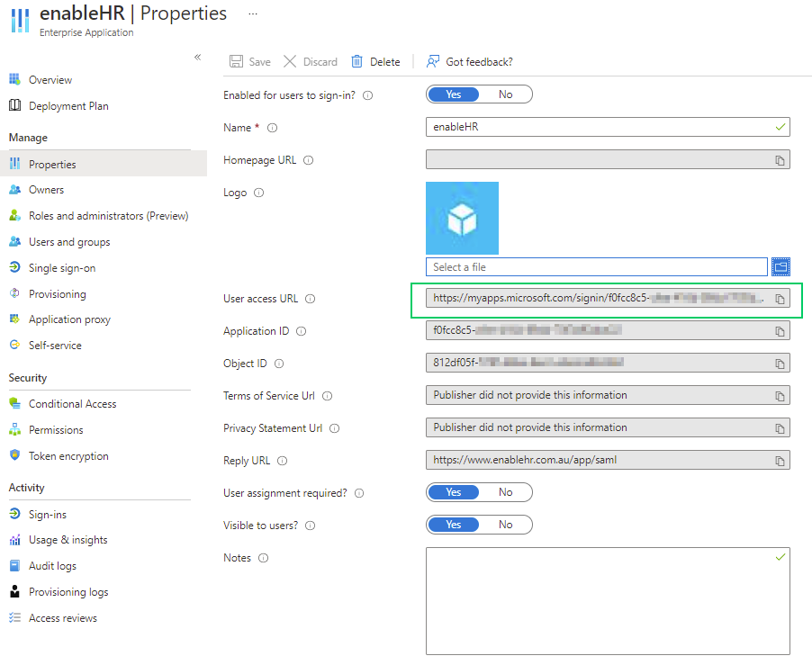The width and height of the screenshot is (812, 665).
Task: Set User assignment required to Yes
Action: tap(453, 492)
